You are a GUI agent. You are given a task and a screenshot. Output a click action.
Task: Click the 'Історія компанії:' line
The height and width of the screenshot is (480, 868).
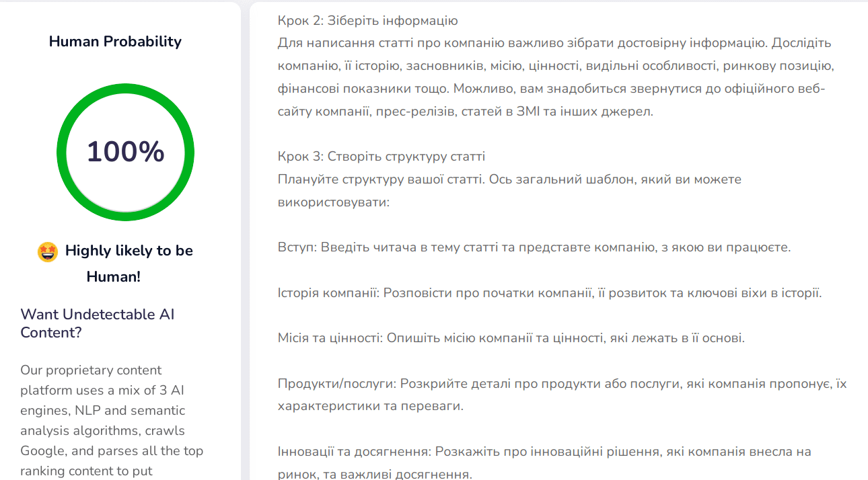[x=549, y=293]
